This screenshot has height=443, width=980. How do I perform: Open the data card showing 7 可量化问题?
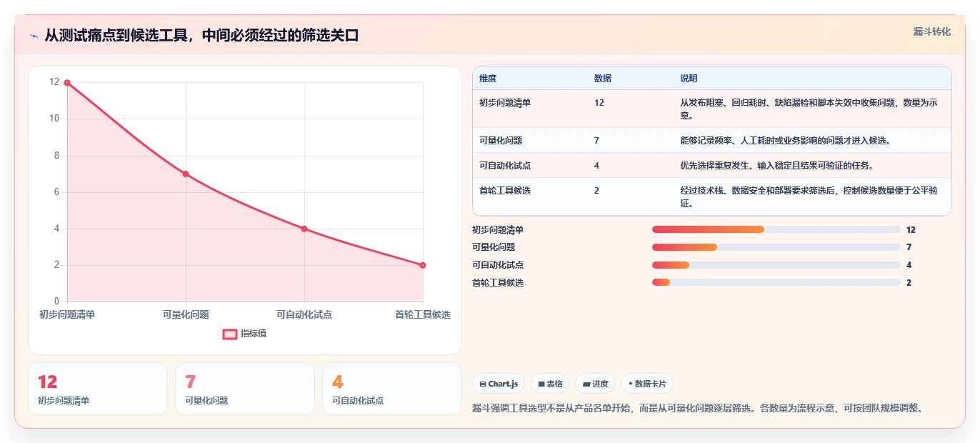point(245,389)
